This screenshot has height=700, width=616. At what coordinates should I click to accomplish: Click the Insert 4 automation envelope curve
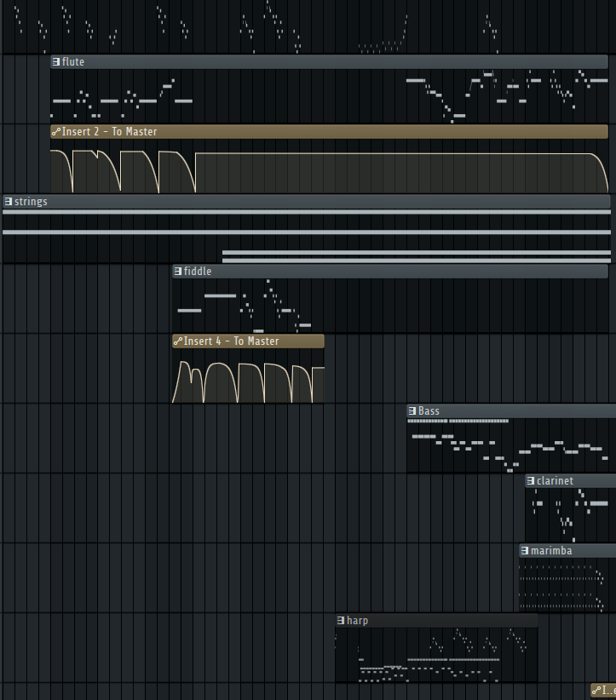[249, 382]
